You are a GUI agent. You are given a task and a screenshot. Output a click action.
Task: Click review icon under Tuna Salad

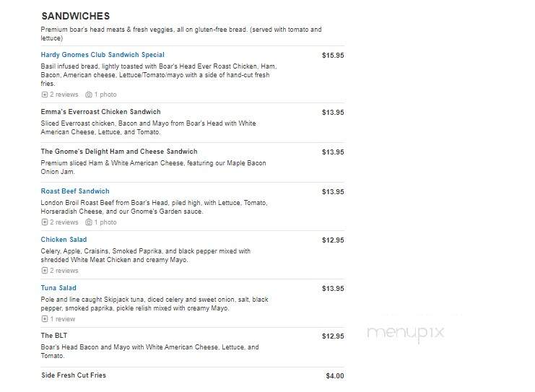[x=44, y=319]
